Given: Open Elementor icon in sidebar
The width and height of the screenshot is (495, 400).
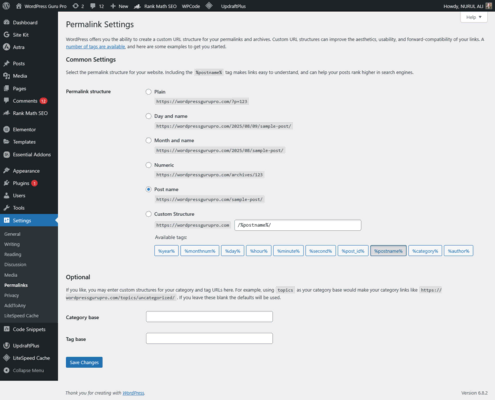Looking at the screenshot, I should point(6,129).
